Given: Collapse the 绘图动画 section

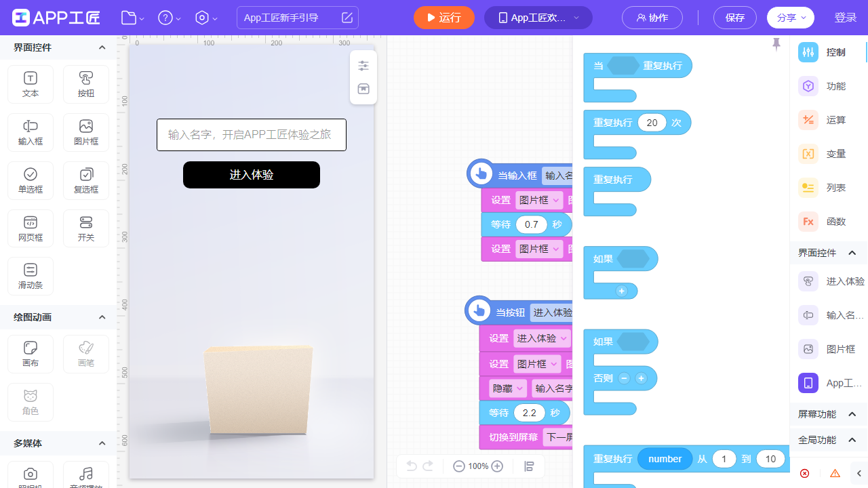Looking at the screenshot, I should point(102,317).
